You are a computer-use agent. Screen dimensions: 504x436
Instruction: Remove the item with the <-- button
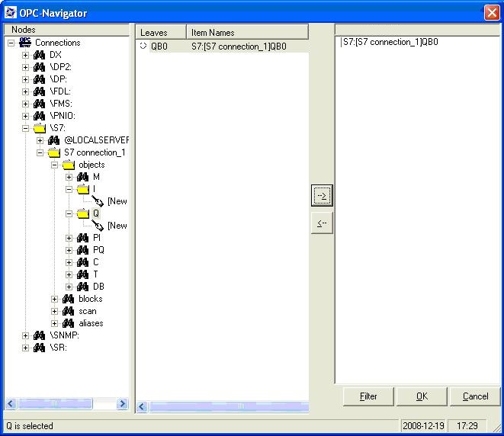322,223
